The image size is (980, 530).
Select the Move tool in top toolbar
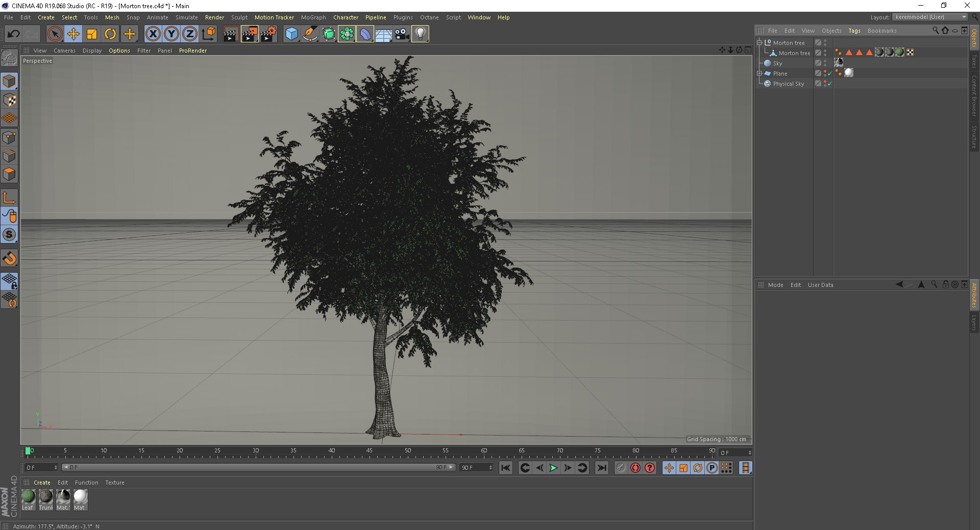pos(73,34)
